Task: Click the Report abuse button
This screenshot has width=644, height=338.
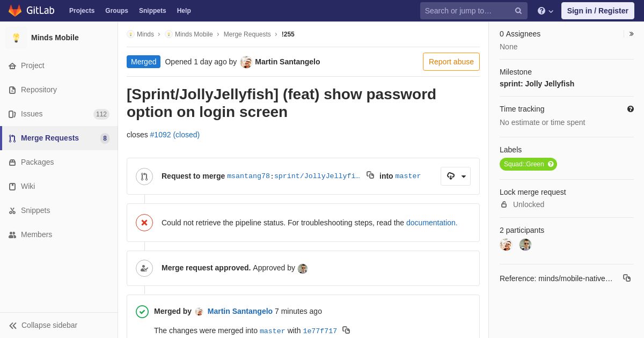Action: tap(451, 62)
